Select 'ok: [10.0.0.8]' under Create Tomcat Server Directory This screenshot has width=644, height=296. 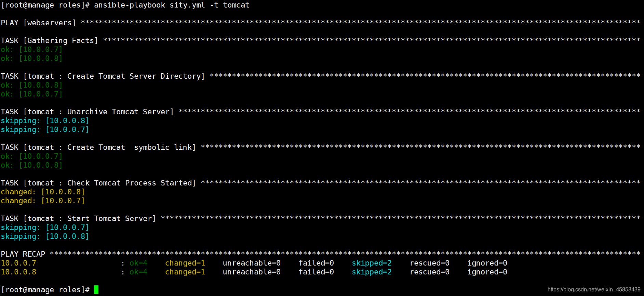click(x=31, y=85)
